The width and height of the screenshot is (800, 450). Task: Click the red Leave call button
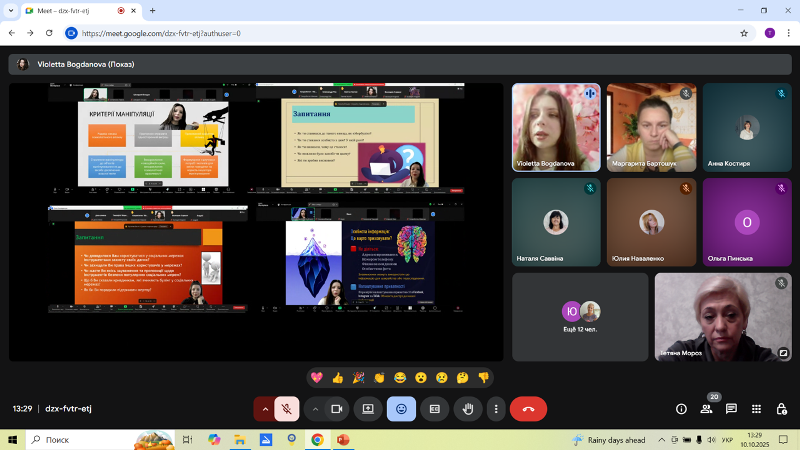click(528, 408)
